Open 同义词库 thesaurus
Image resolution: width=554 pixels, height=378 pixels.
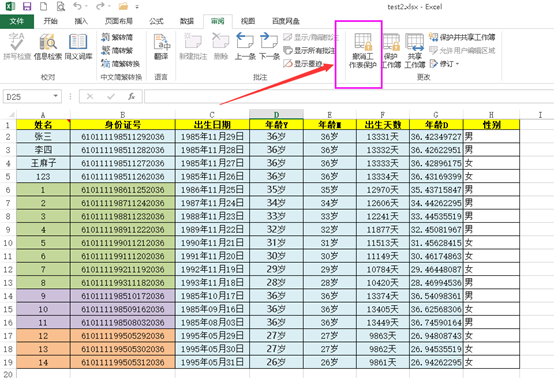point(78,46)
